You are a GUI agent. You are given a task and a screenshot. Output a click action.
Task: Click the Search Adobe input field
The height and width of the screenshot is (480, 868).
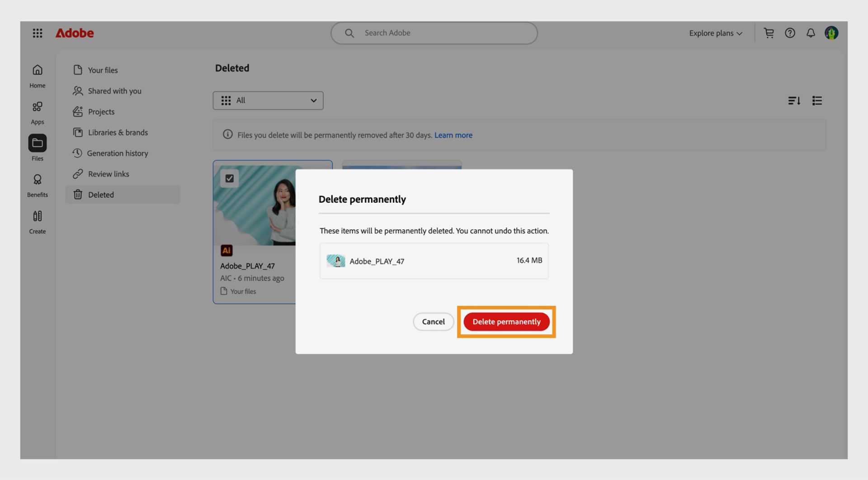433,33
